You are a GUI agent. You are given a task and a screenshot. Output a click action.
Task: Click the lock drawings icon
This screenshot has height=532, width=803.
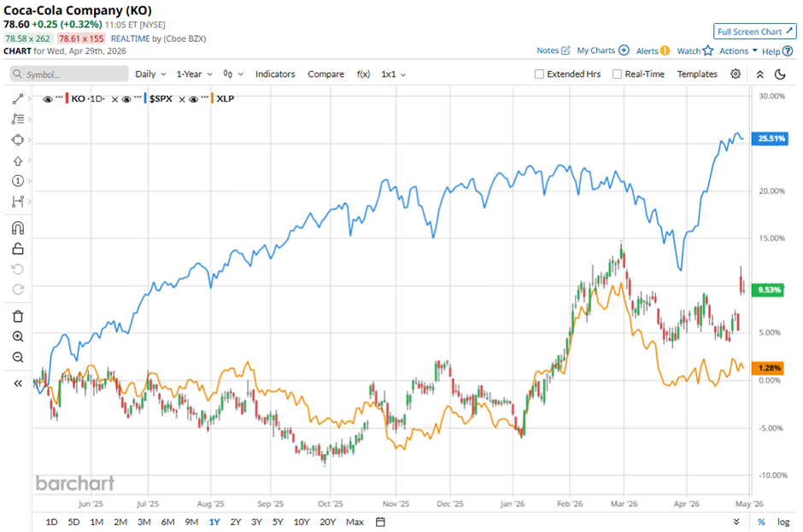click(18, 249)
